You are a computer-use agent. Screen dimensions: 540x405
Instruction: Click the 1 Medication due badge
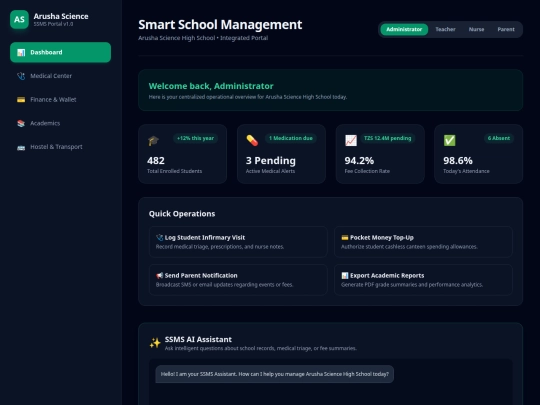(x=291, y=138)
